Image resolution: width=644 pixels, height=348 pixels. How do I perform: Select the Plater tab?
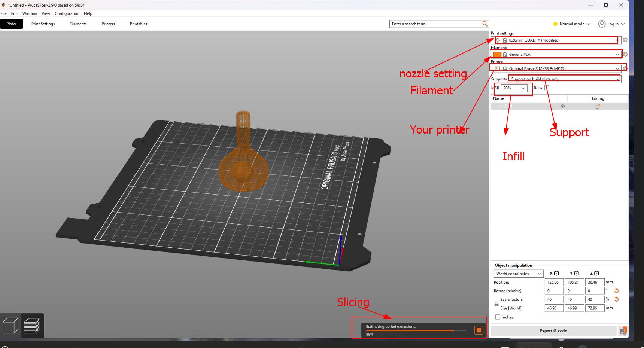coord(12,24)
